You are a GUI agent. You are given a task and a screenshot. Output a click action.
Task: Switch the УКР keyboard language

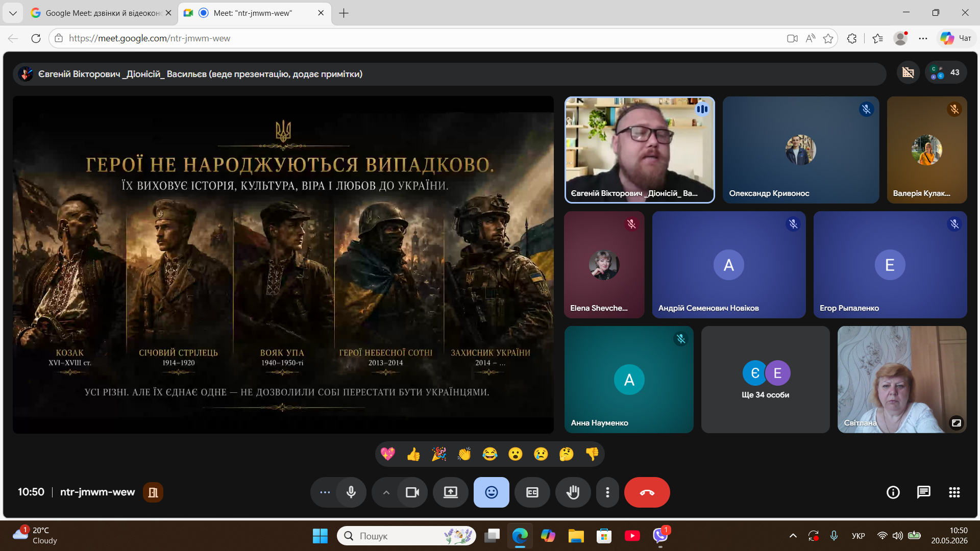click(859, 536)
